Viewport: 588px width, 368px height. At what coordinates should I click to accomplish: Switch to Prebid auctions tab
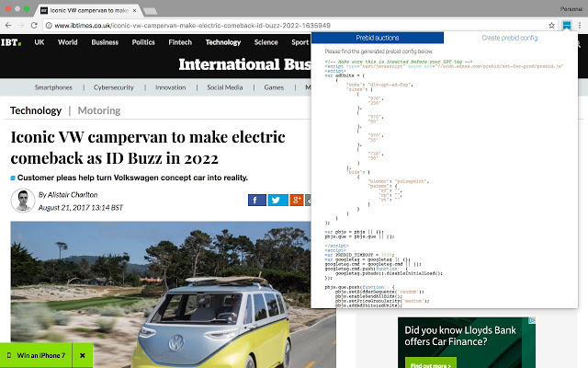[379, 38]
